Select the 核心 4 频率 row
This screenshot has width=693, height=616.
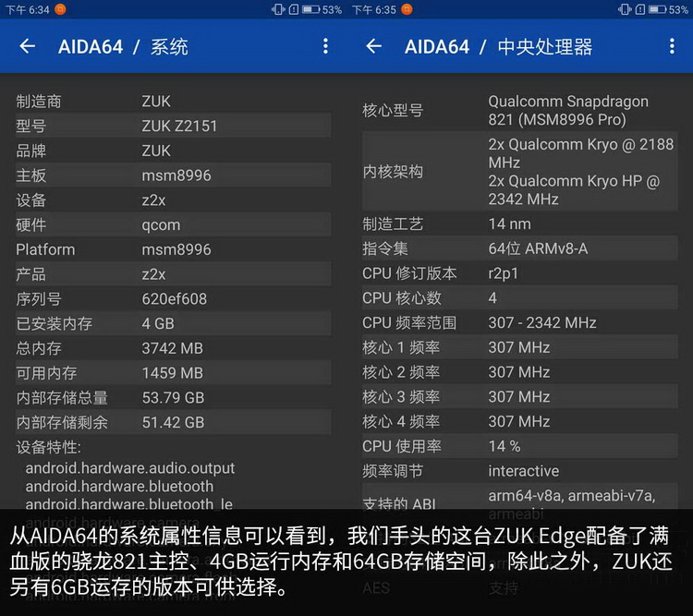point(519,421)
